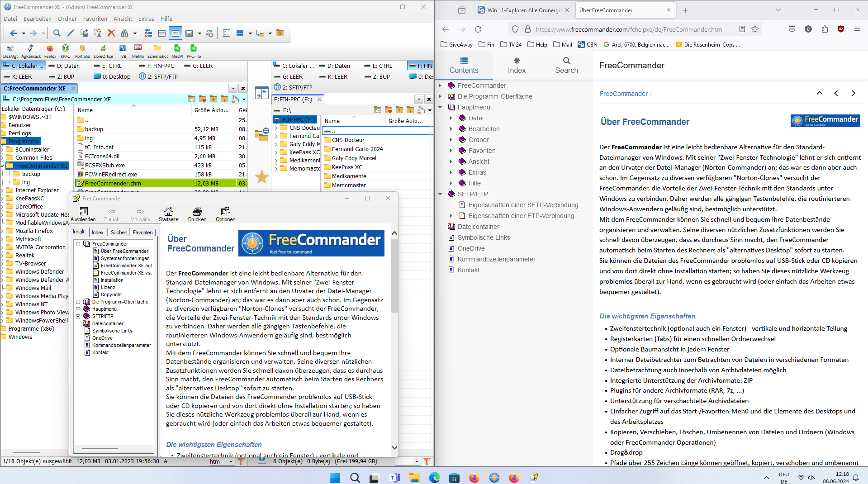Image resolution: width=868 pixels, height=484 pixels.
Task: Launch TVB from favorites toolbar
Action: click(123, 52)
